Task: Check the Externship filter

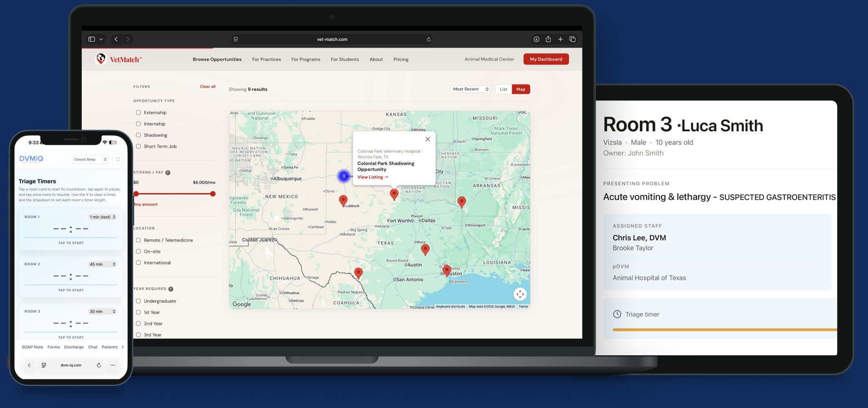Action: click(x=138, y=113)
